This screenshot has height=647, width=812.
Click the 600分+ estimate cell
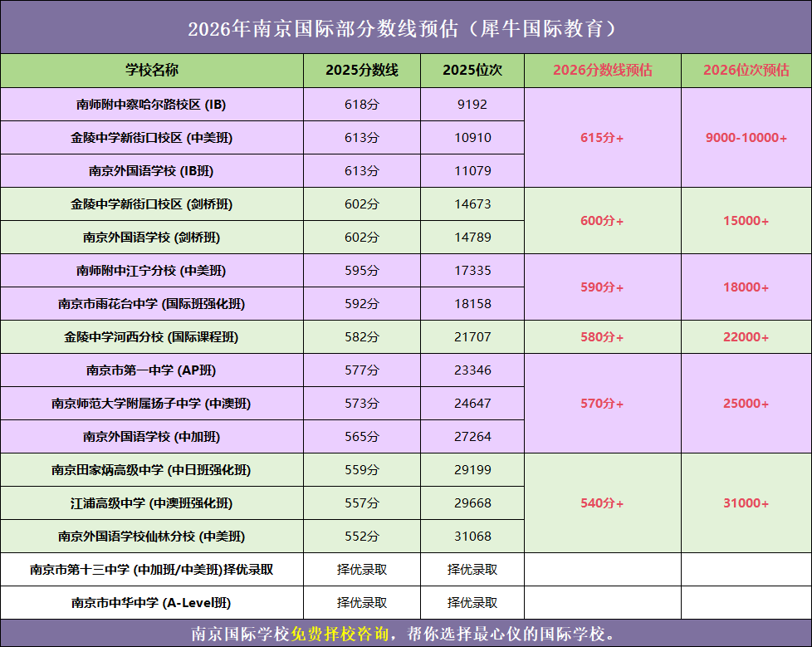point(602,221)
